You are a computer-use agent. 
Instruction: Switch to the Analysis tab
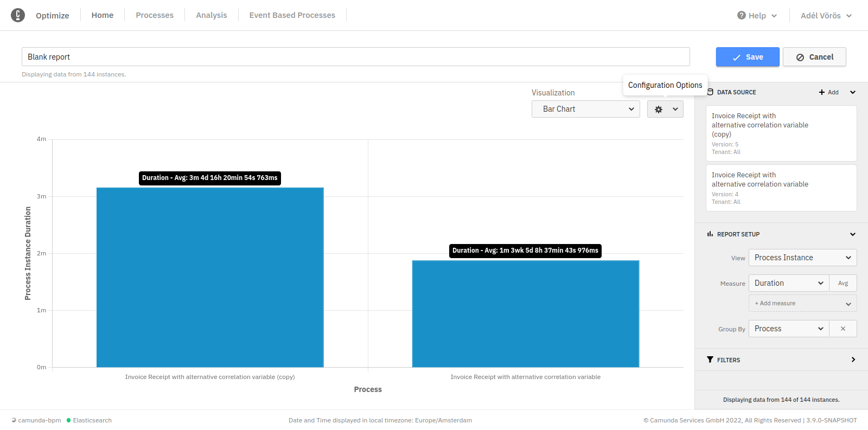[212, 15]
